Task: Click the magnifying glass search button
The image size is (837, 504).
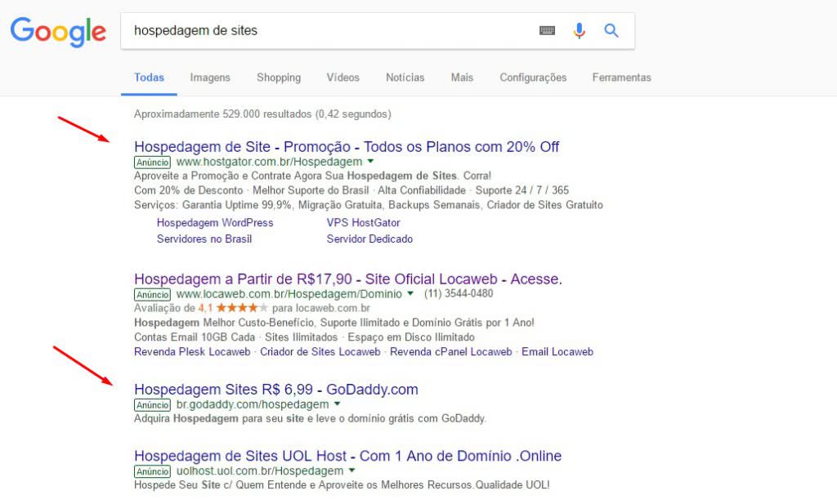Action: (611, 30)
